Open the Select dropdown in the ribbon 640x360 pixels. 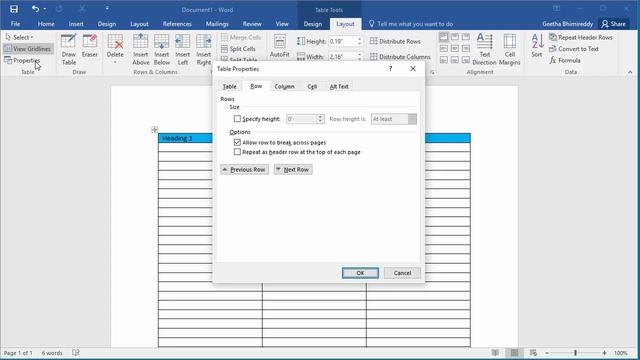(20, 37)
